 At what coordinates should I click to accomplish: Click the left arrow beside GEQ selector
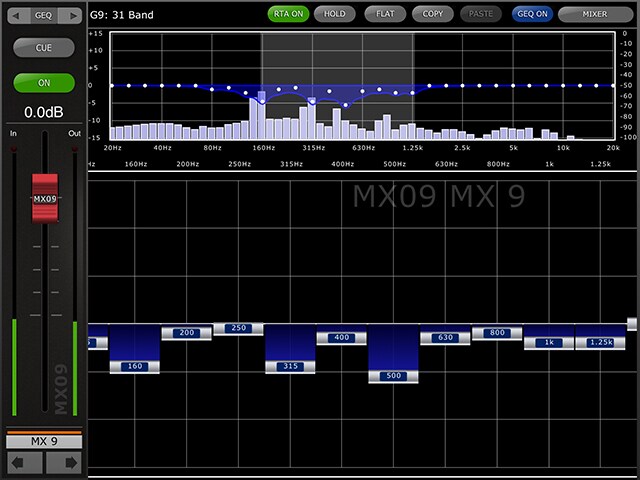(17, 16)
